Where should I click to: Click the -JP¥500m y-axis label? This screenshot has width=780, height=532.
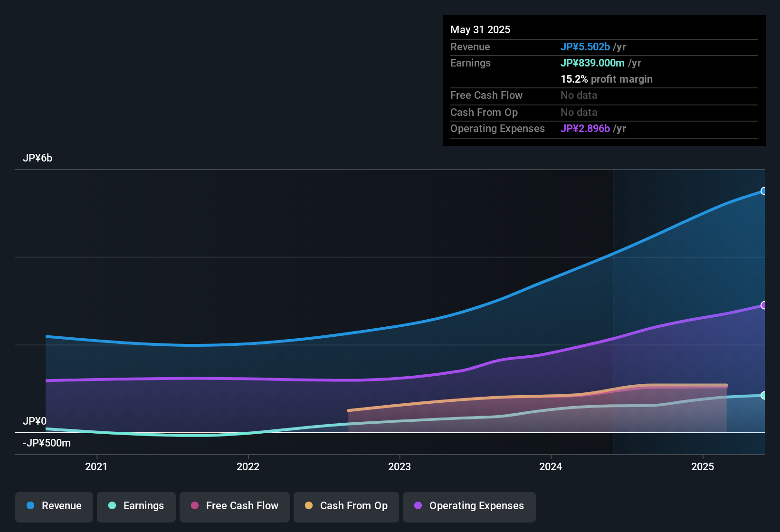[47, 443]
